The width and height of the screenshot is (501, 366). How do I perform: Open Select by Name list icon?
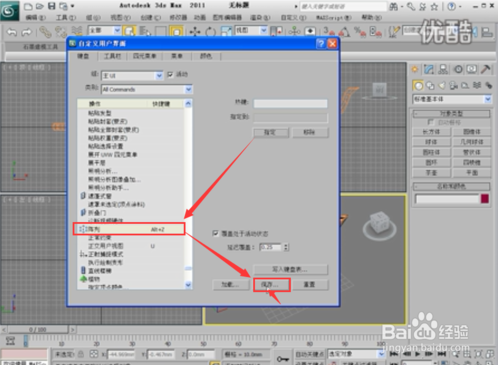pos(145,32)
